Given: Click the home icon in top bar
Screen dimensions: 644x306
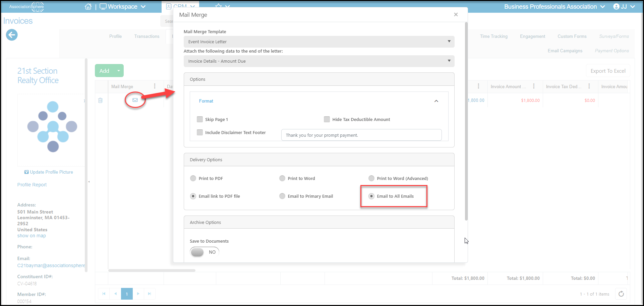Looking at the screenshot, I should [88, 7].
